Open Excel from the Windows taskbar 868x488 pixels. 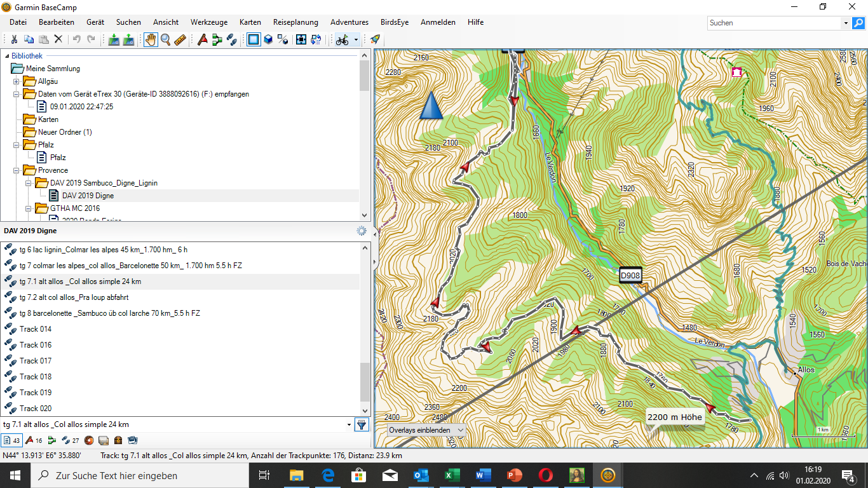[452, 475]
